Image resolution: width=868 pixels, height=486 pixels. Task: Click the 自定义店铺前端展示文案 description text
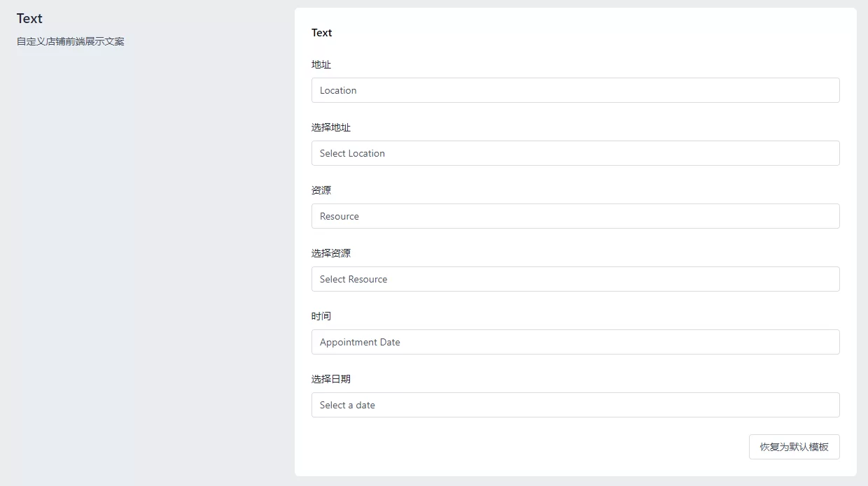point(71,41)
